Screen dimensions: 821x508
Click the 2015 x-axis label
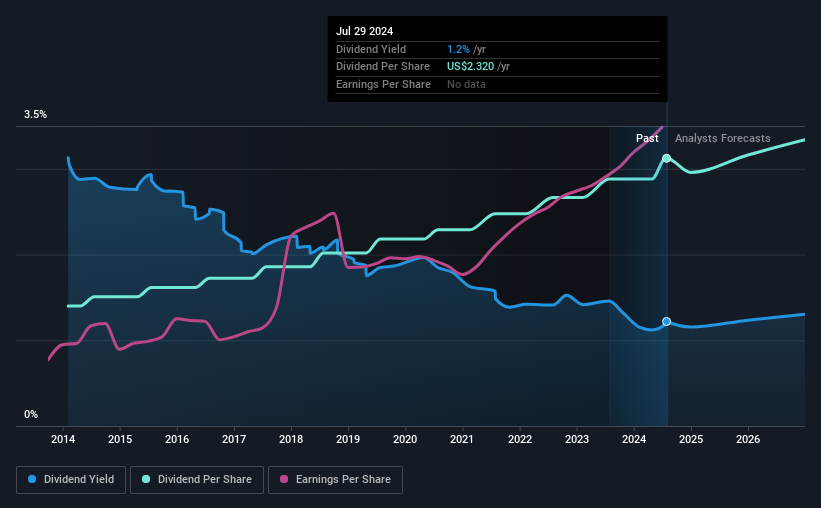pos(120,439)
